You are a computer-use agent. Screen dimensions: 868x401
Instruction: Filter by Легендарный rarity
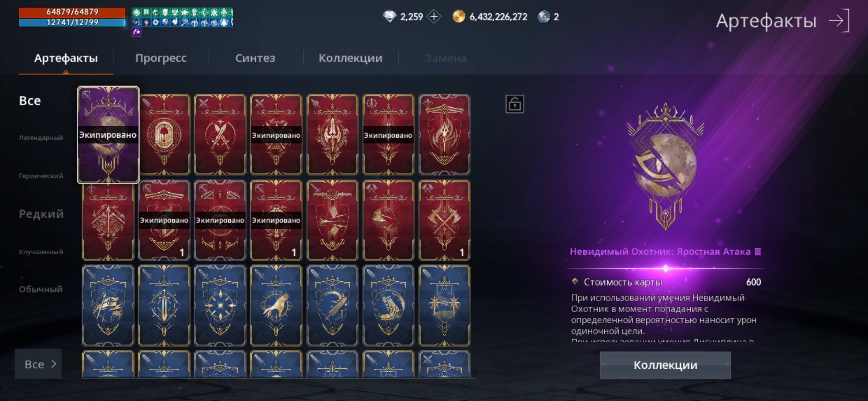tap(41, 138)
